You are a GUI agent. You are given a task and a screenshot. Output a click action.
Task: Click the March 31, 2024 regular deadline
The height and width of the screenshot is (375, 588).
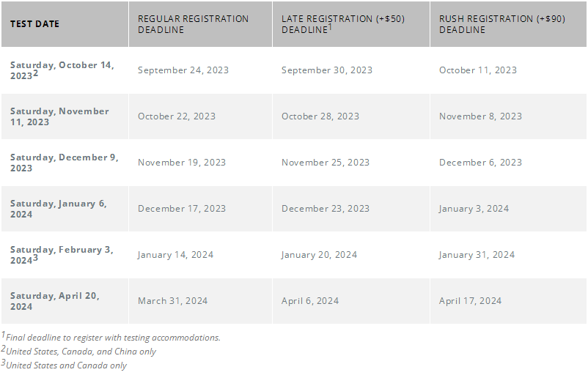[172, 301]
